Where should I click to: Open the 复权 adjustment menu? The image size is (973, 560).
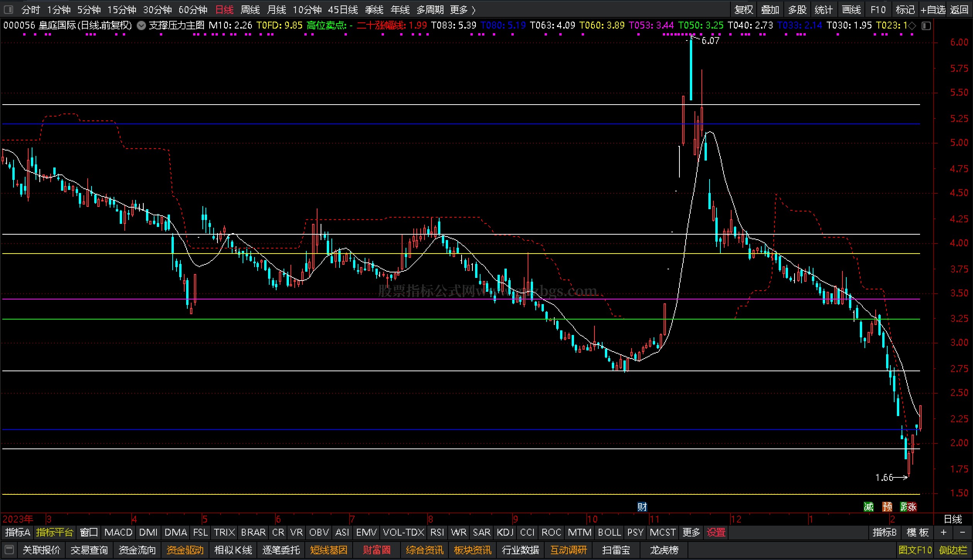744,10
